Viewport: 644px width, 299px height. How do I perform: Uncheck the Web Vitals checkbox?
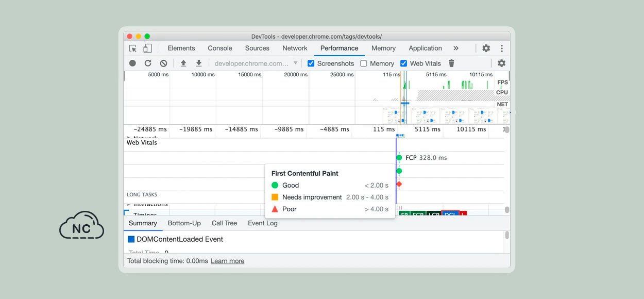pos(403,63)
